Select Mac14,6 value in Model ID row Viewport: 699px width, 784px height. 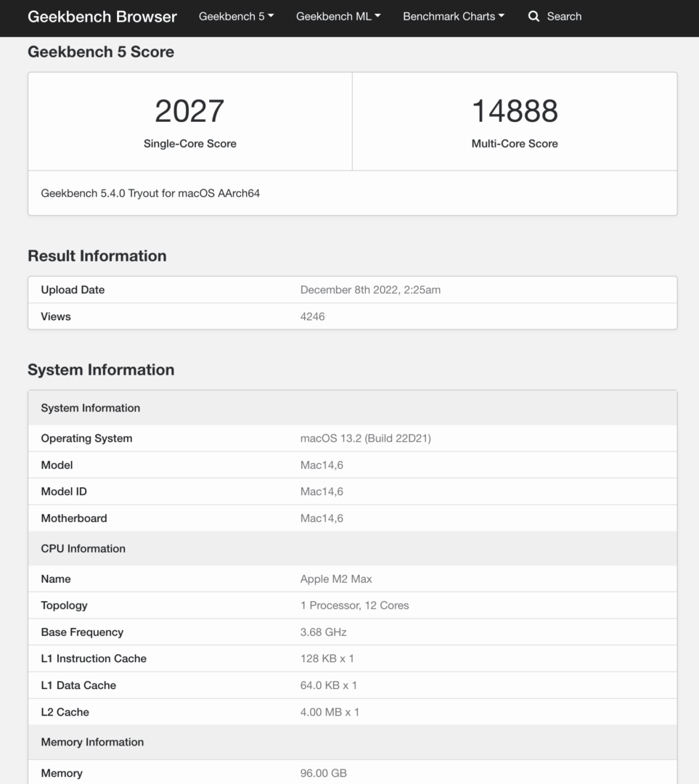(322, 491)
